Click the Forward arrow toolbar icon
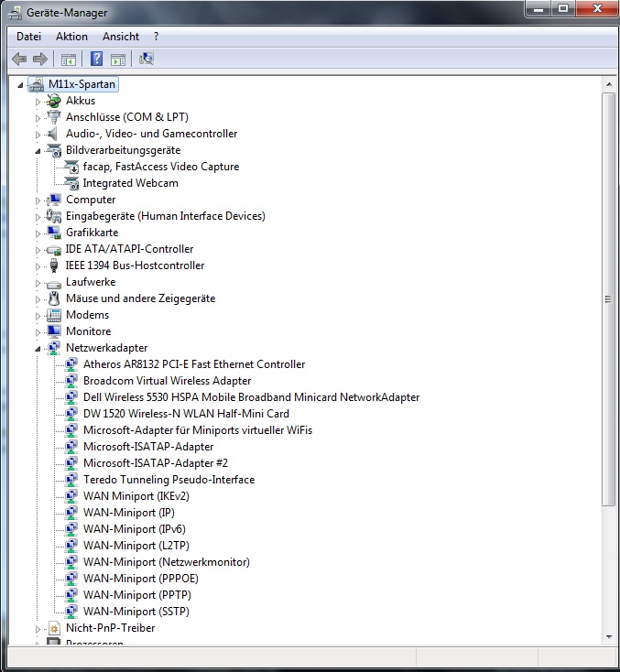 39,60
